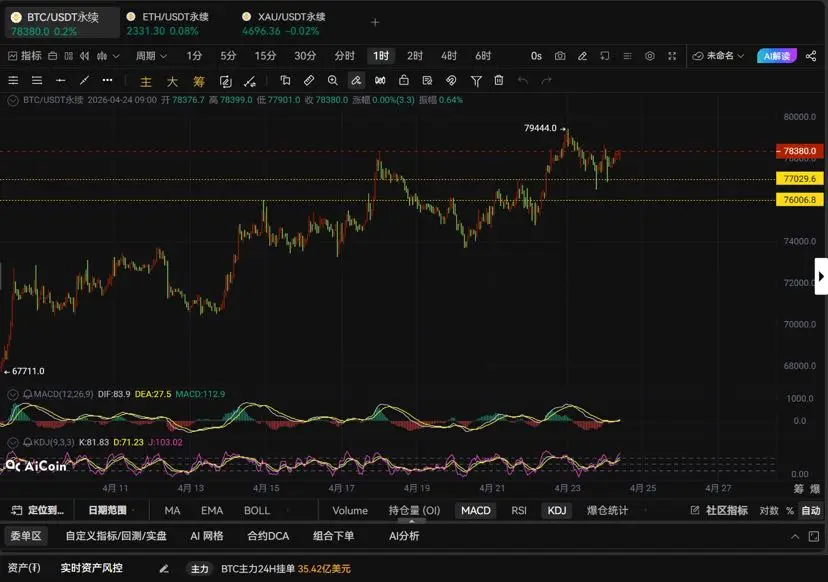Screen dimensions: 828x582
Task: Click the filter funnel icon
Action: coord(476,80)
